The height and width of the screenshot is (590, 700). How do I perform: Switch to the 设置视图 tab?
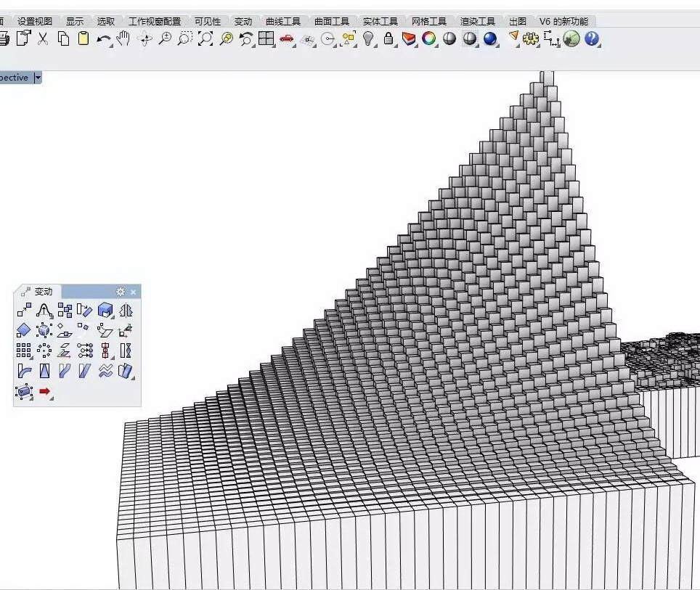point(35,21)
